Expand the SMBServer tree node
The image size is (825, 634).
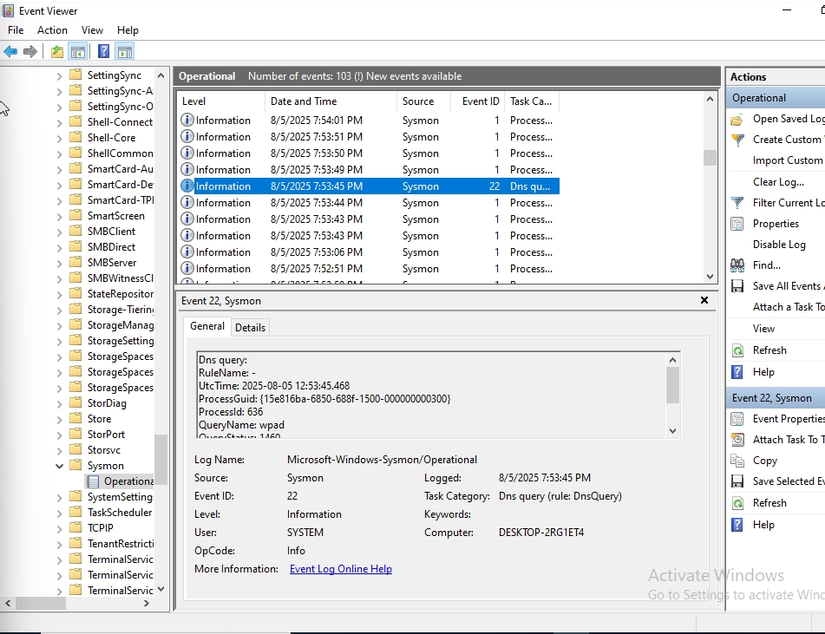[x=59, y=263]
